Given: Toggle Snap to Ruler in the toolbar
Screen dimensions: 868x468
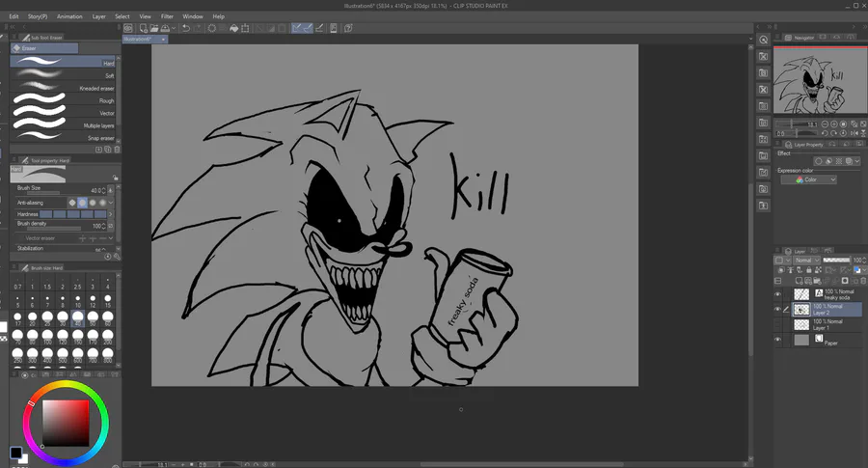Looking at the screenshot, I should pos(297,28).
